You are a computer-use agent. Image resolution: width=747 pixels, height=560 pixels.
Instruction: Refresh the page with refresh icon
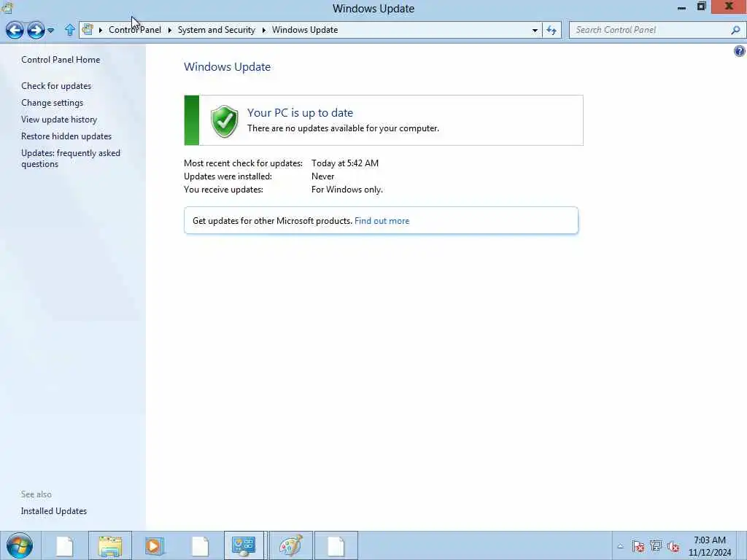[551, 30]
